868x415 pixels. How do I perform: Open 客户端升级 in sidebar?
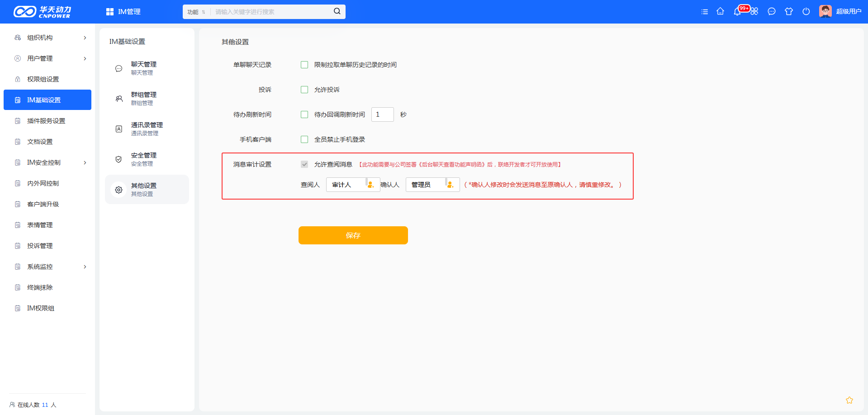(47, 204)
